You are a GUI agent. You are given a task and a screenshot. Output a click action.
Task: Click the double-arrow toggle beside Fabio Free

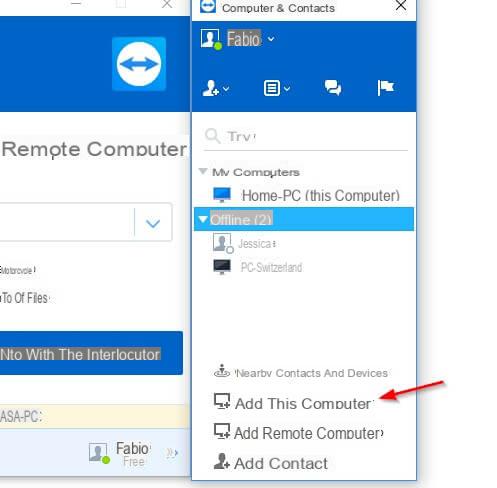click(x=172, y=453)
